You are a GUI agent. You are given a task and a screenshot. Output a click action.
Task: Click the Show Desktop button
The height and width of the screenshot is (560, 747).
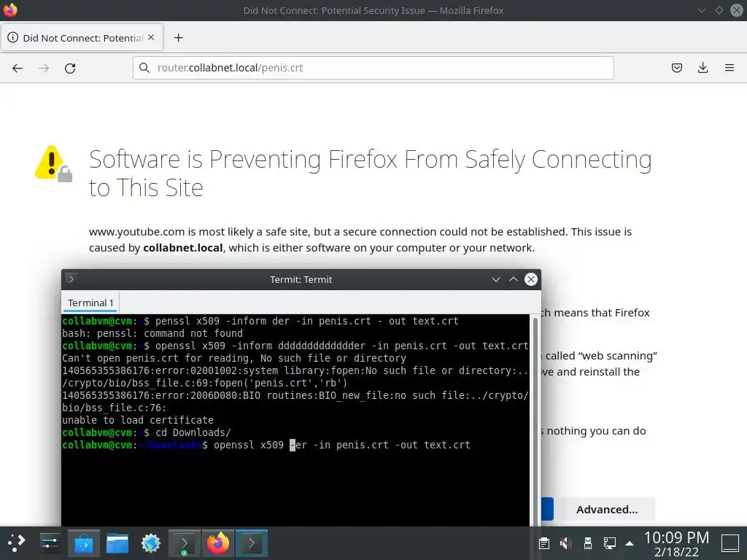coord(729,543)
